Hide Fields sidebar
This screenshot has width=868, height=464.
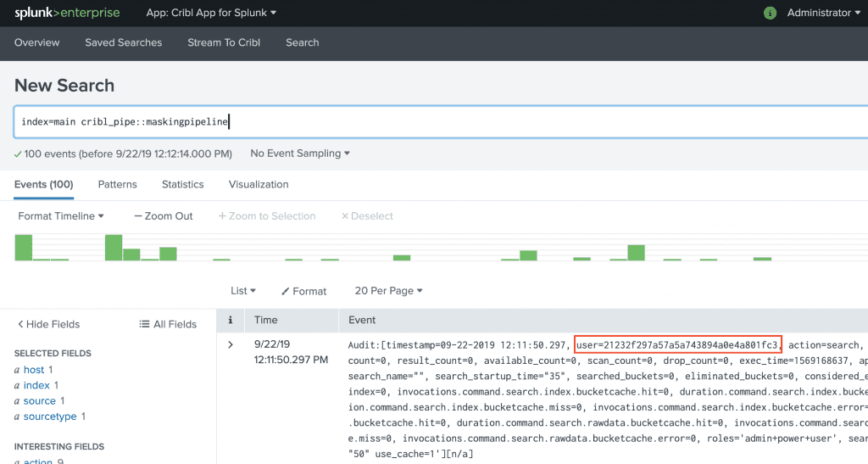49,324
